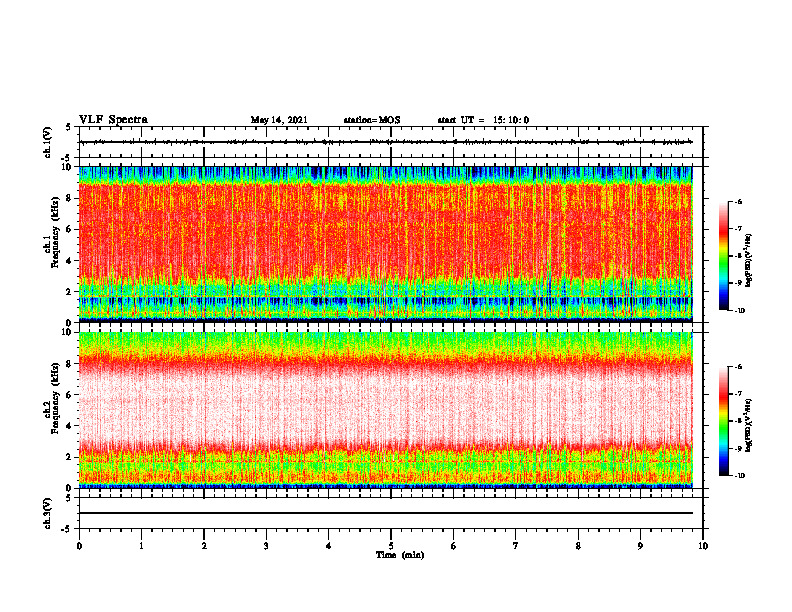Screen dimensions: 792x612
Task: Click the time axis tick label "5"
Action: 391,546
